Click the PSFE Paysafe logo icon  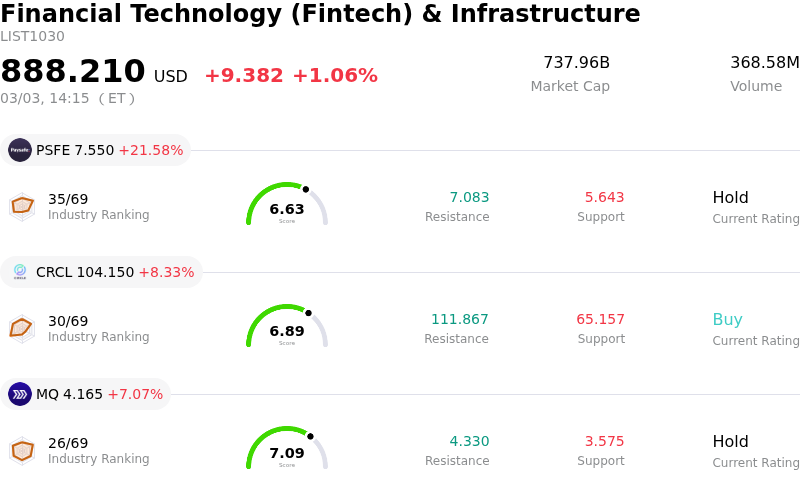point(20,150)
